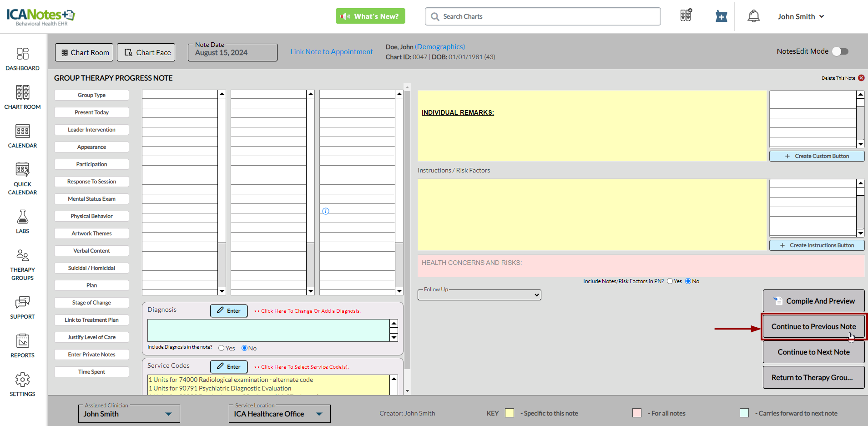Click Compile And Preview button
This screenshot has height=426, width=868.
point(813,301)
